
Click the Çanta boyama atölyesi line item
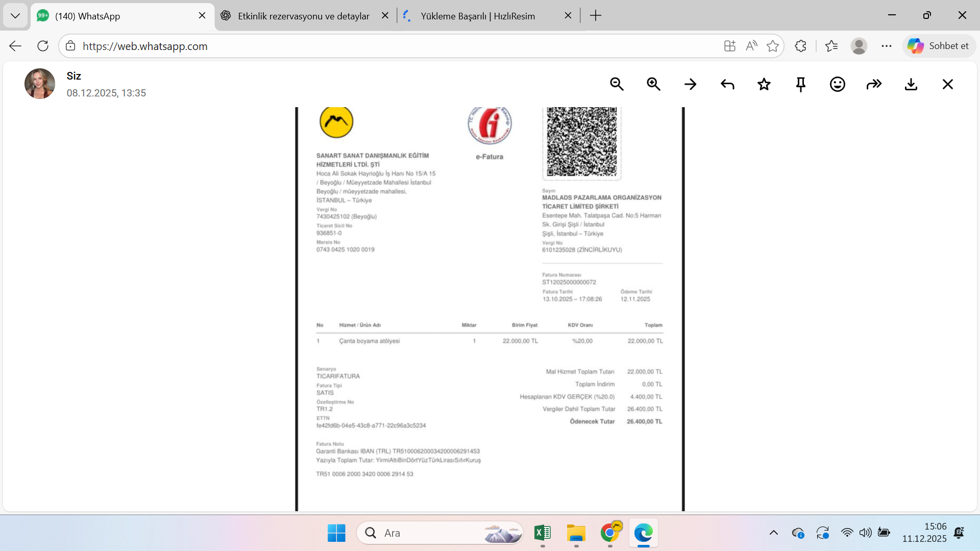click(x=370, y=341)
